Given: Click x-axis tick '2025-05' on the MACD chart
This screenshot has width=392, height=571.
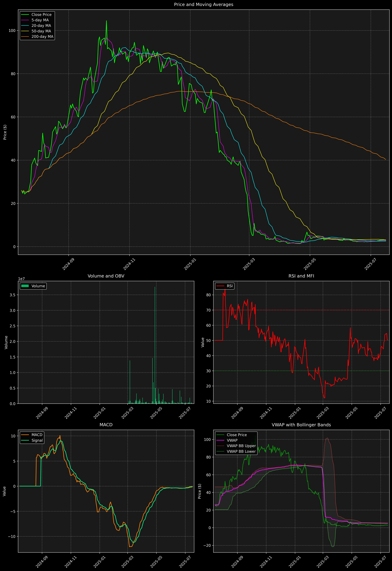Looking at the screenshot, I should coord(156,562).
